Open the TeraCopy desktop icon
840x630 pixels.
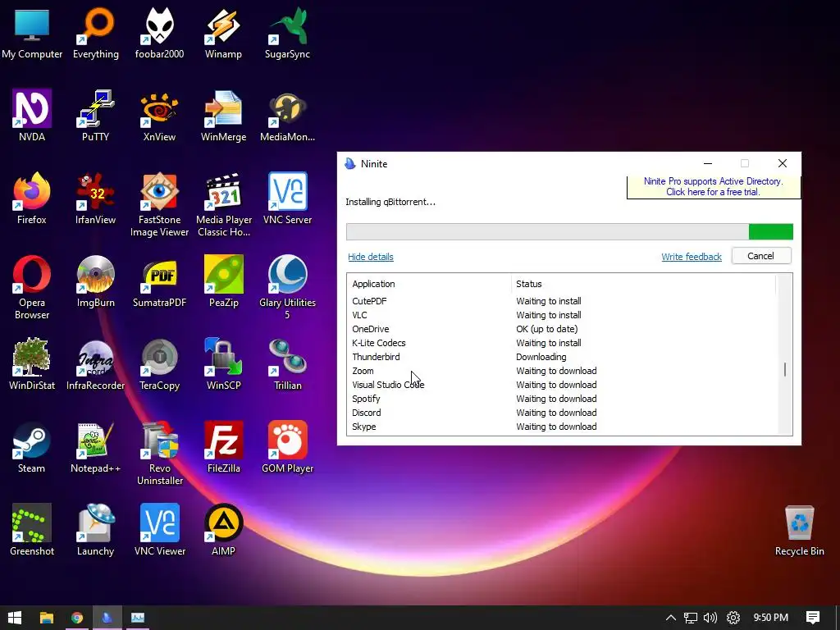click(x=160, y=364)
